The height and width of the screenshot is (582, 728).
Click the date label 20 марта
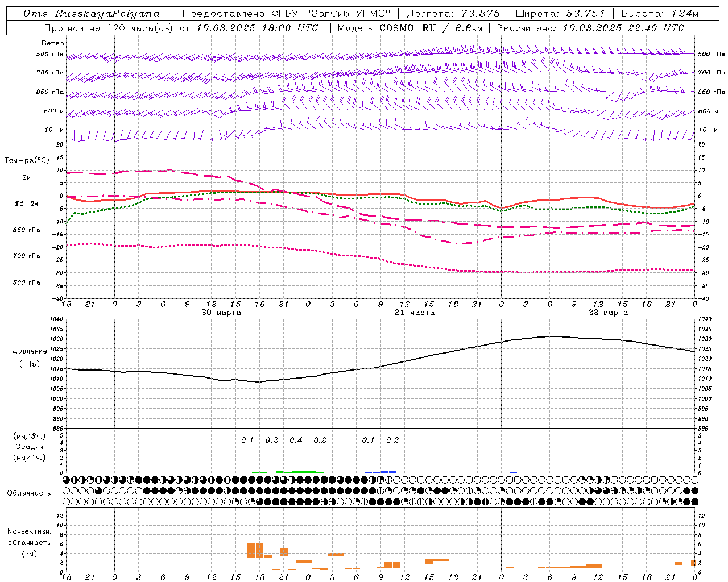click(221, 313)
